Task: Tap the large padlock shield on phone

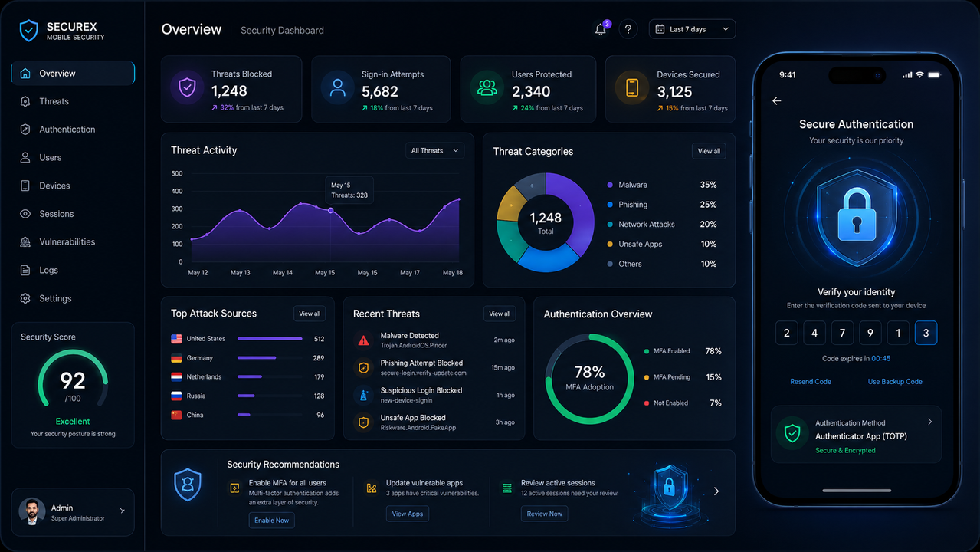Action: tap(857, 217)
